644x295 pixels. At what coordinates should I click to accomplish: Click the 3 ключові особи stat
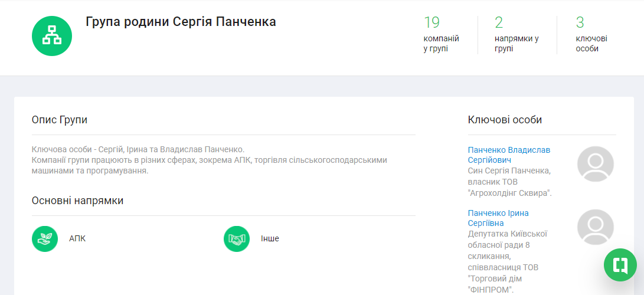click(591, 35)
